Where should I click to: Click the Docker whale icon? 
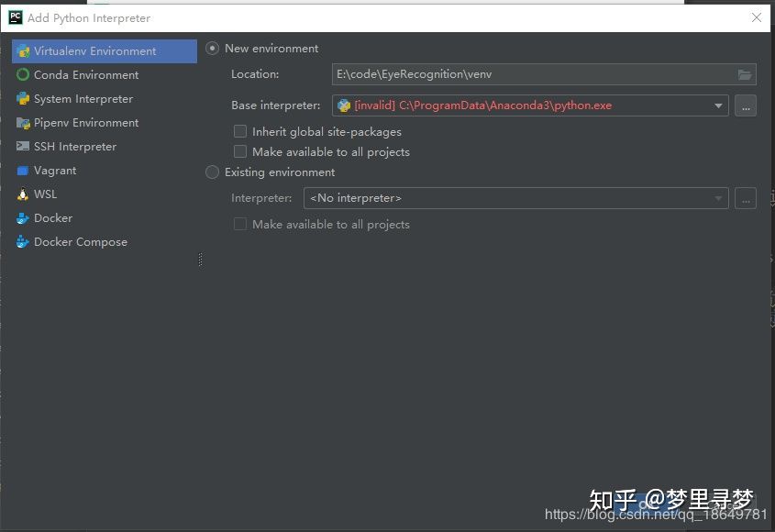point(23,218)
